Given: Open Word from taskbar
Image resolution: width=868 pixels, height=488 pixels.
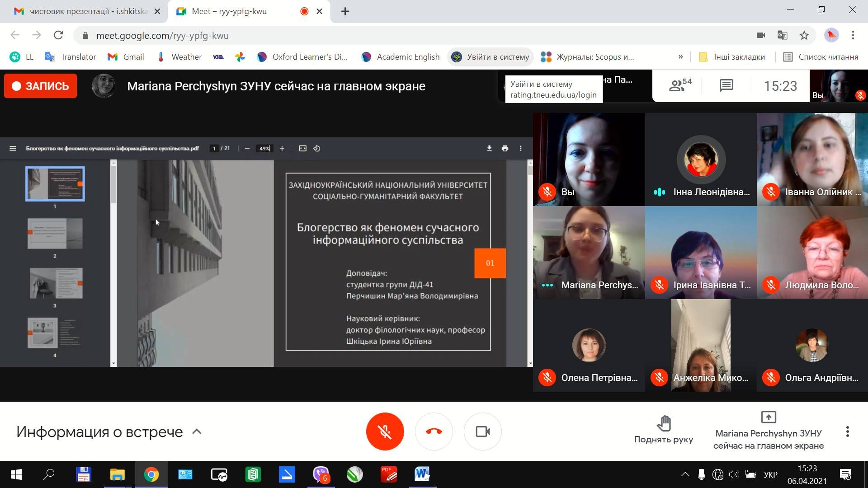Looking at the screenshot, I should coord(422,474).
